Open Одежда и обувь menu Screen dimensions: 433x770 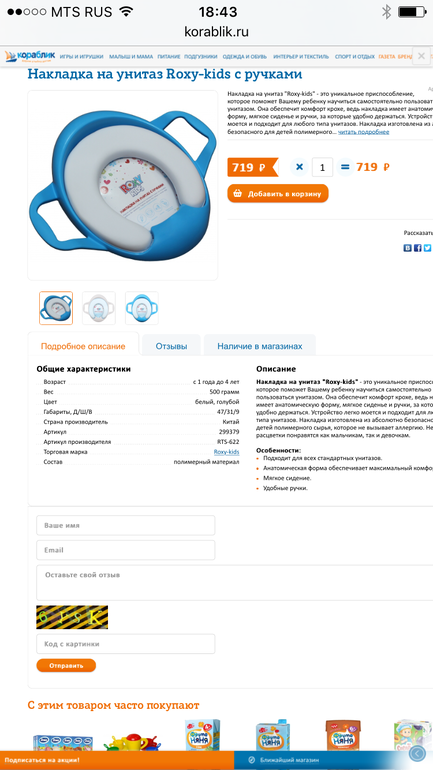[244, 56]
